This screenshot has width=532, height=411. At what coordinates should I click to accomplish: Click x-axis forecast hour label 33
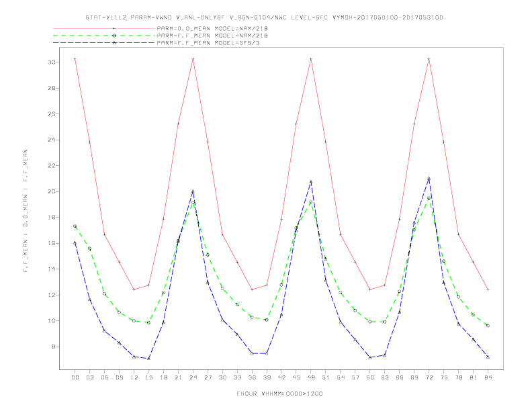(238, 377)
